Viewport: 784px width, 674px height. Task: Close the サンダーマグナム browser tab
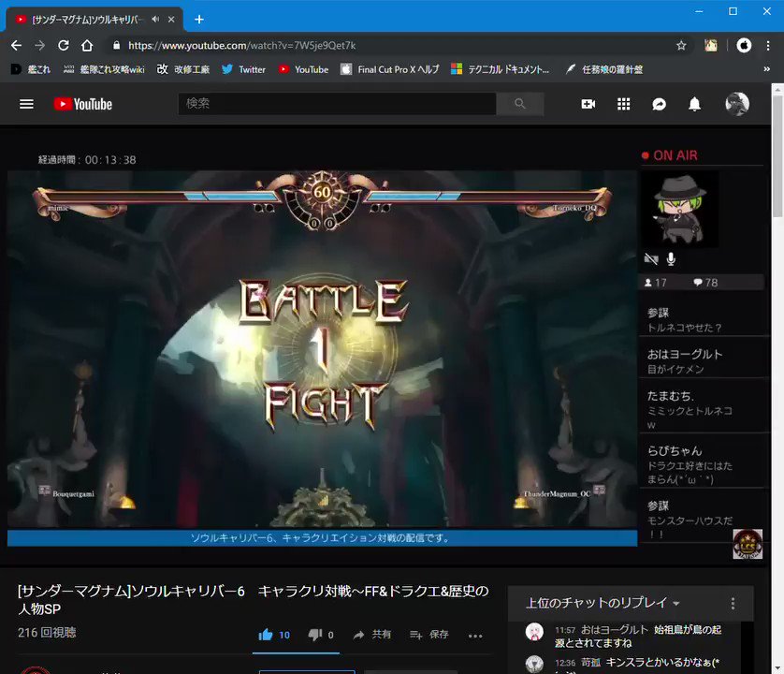point(171,19)
